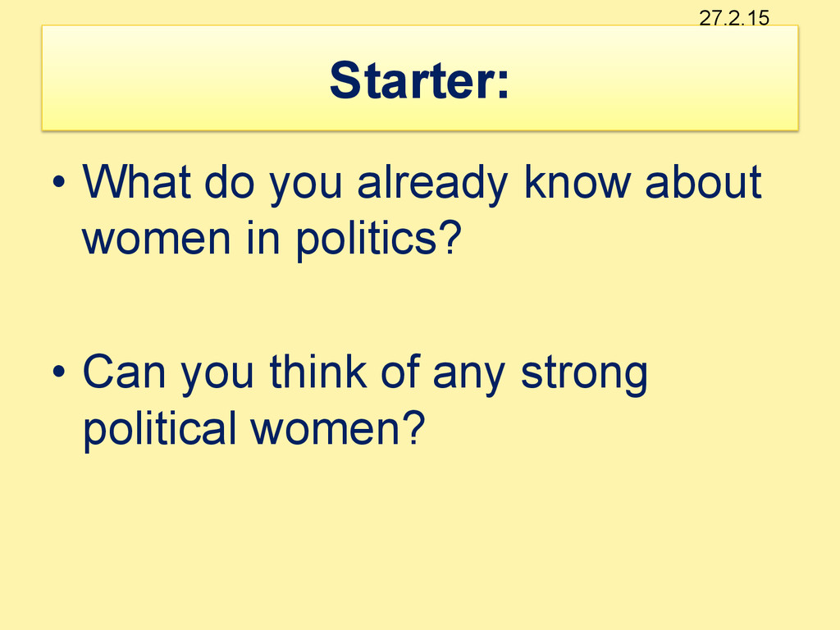Screen dimensions: 840x630
Task: Click the word "about" in first bullet
Action: click(703, 181)
